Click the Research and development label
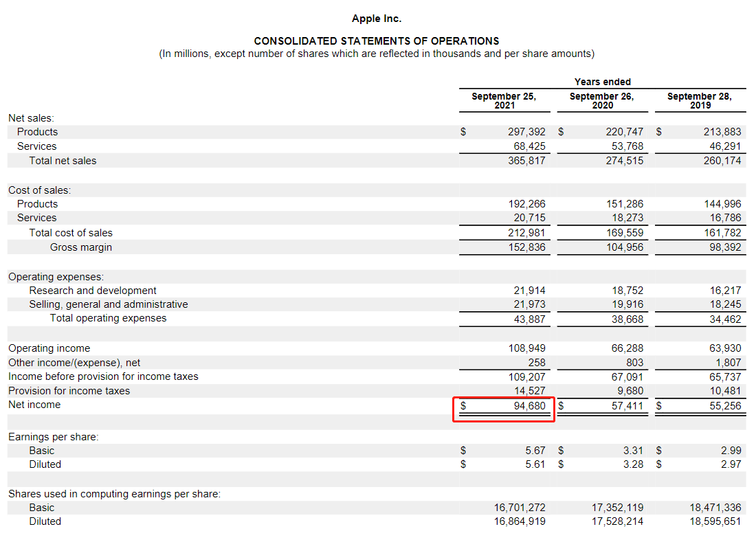 tap(93, 291)
